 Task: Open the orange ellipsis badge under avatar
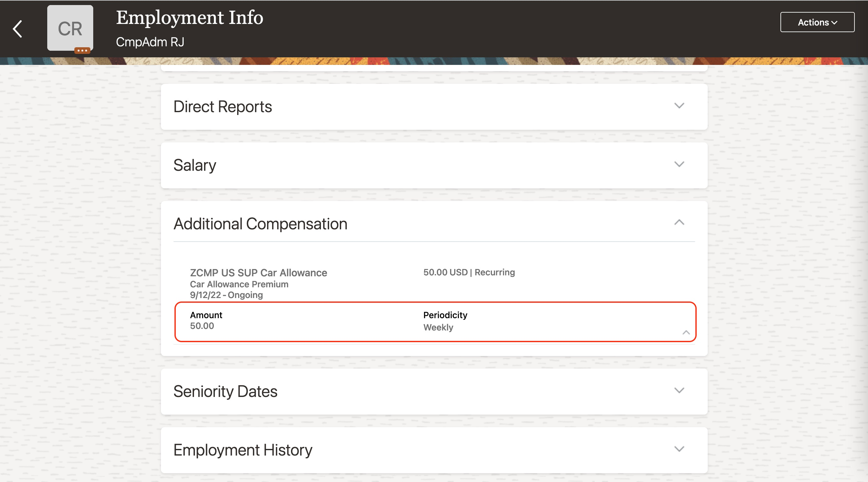coord(82,50)
